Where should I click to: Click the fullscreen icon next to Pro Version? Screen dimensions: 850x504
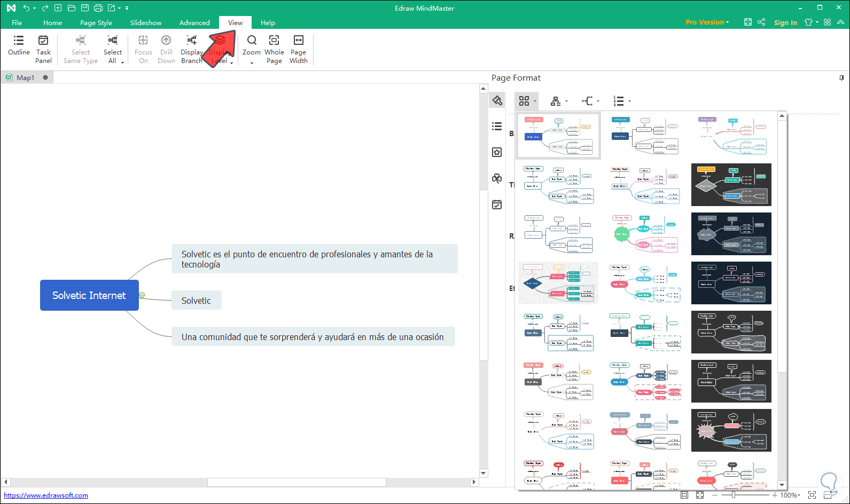[748, 22]
